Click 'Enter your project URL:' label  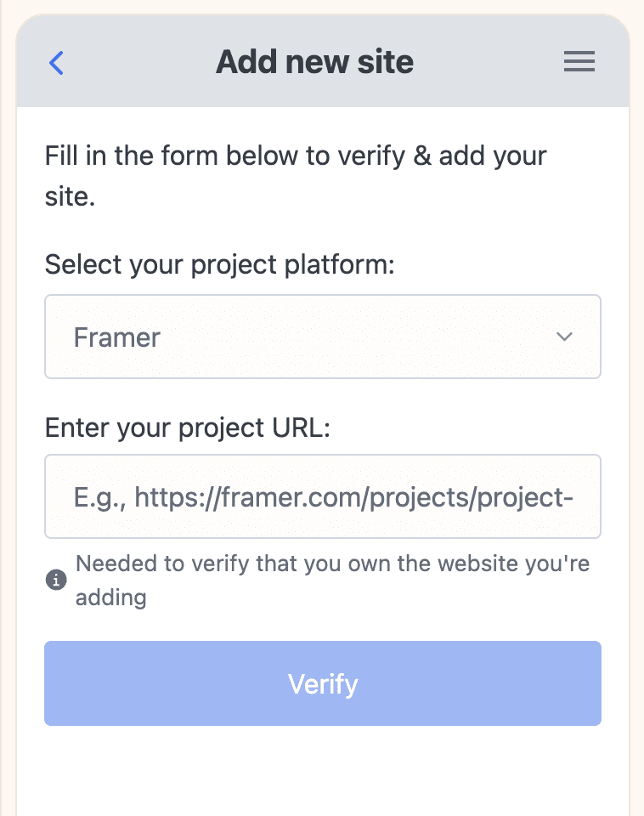[187, 427]
